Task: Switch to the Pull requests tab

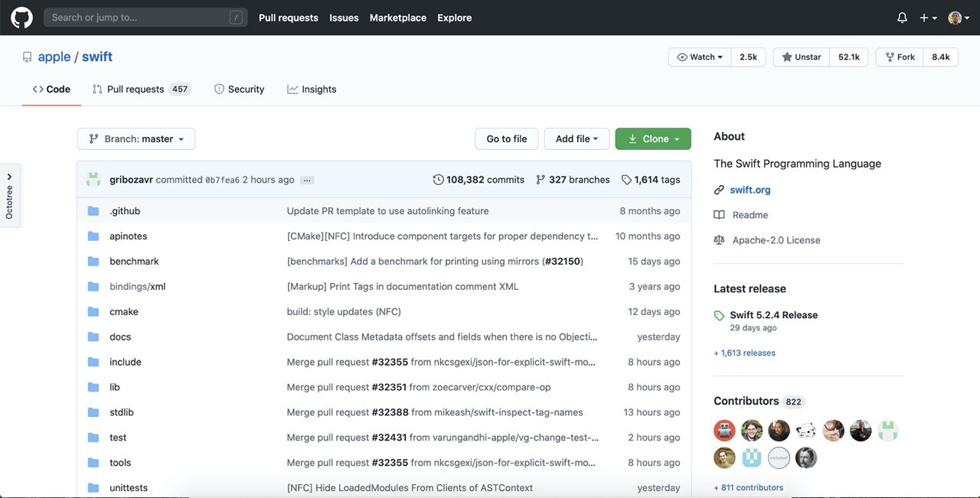Action: [x=136, y=90]
